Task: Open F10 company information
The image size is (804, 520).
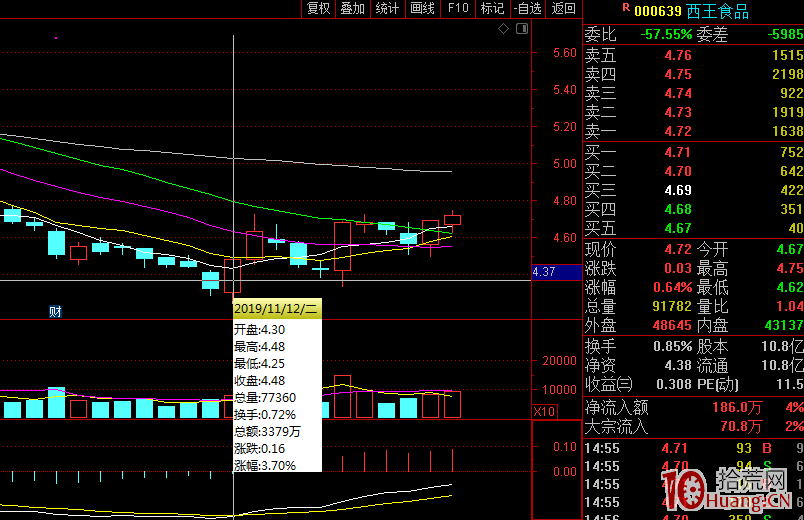Action: click(458, 8)
